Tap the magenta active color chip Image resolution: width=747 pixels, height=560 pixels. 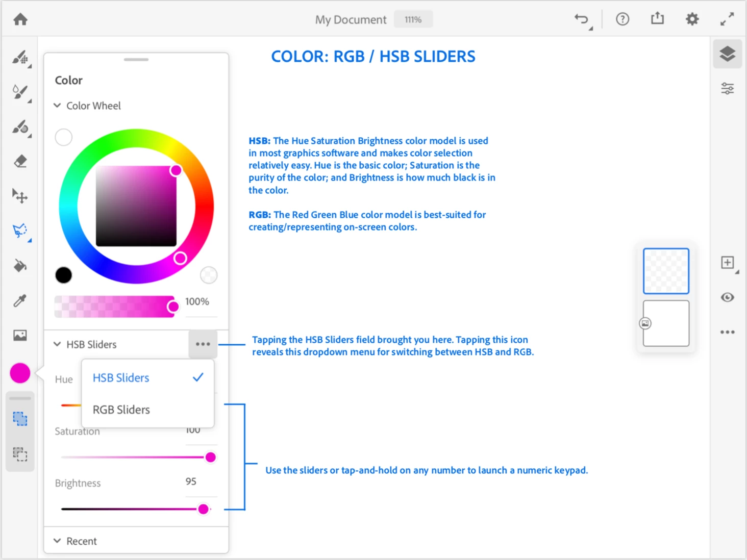pyautogui.click(x=20, y=373)
